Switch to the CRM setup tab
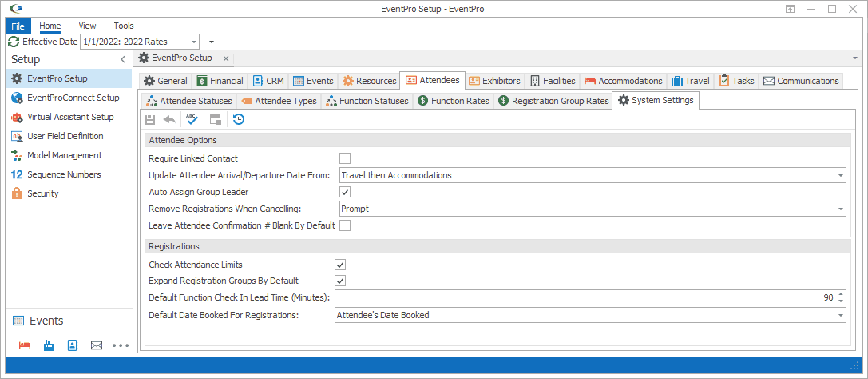Viewport: 868px width, 379px height. pyautogui.click(x=268, y=81)
